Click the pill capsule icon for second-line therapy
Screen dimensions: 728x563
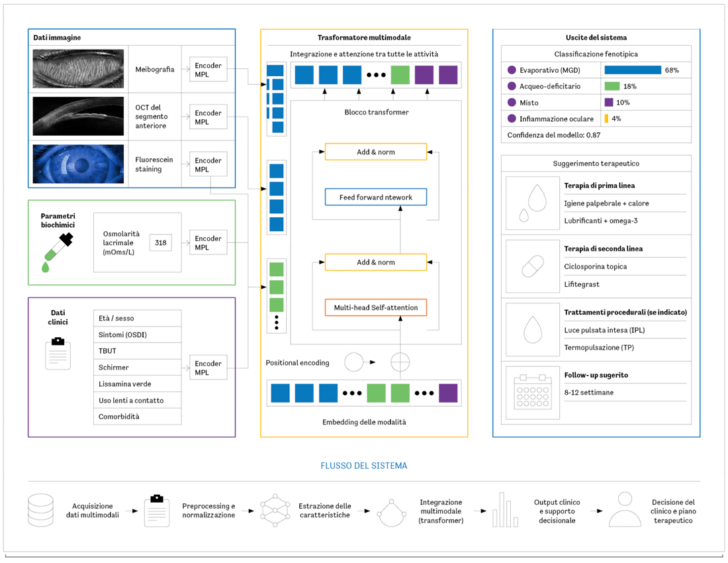[533, 266]
